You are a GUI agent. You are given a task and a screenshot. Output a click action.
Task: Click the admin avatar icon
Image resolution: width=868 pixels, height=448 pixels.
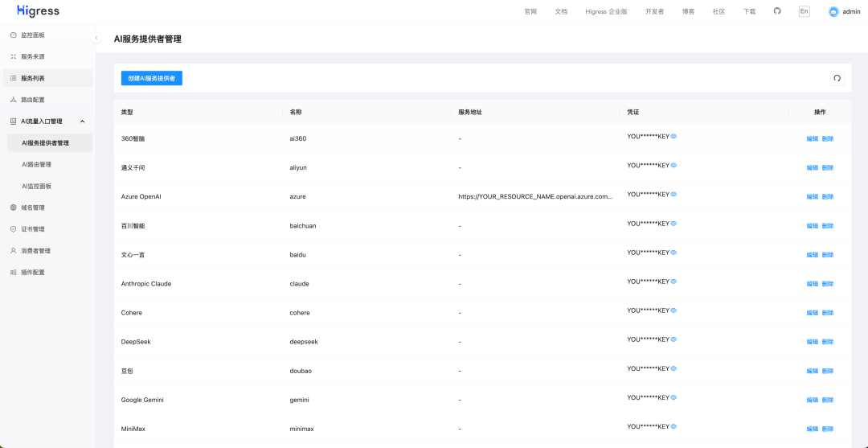point(833,11)
